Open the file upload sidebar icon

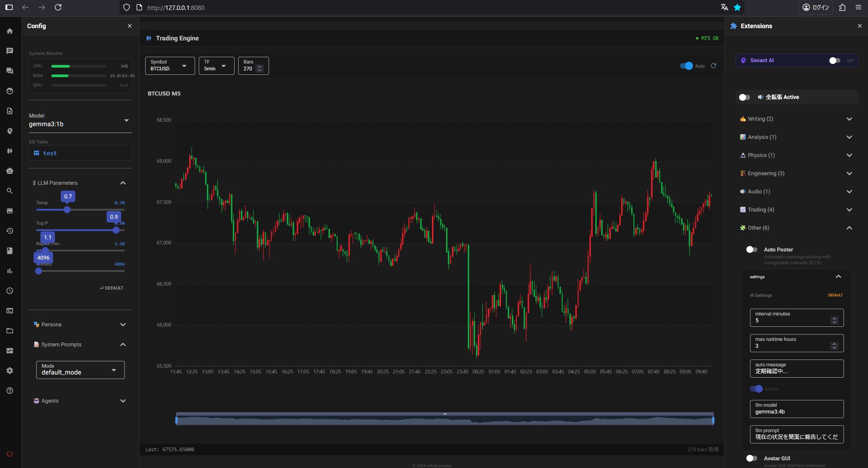pyautogui.click(x=10, y=111)
